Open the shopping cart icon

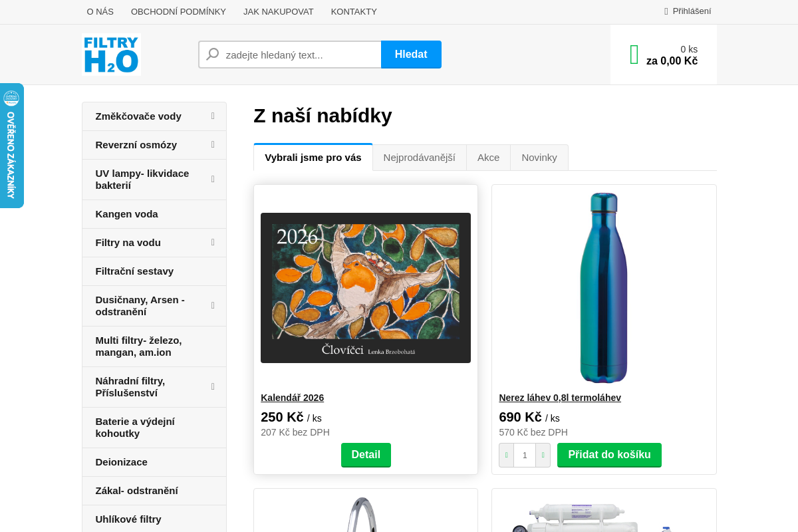click(634, 55)
